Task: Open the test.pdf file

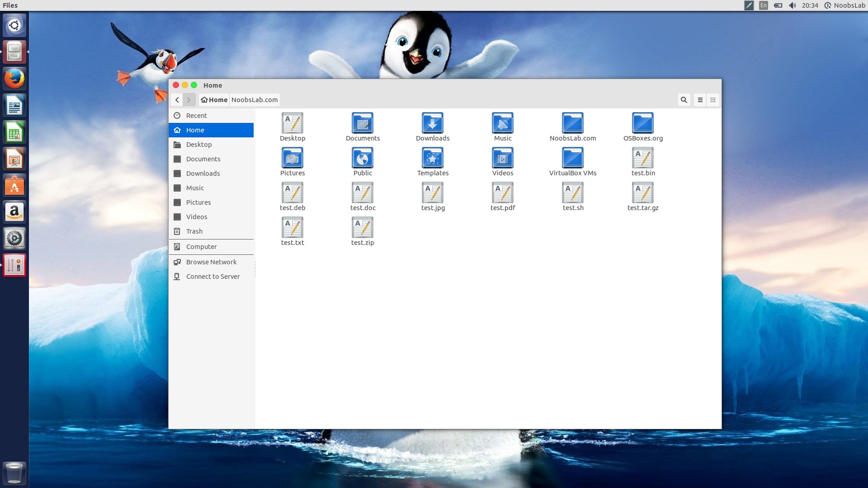Action: (502, 193)
